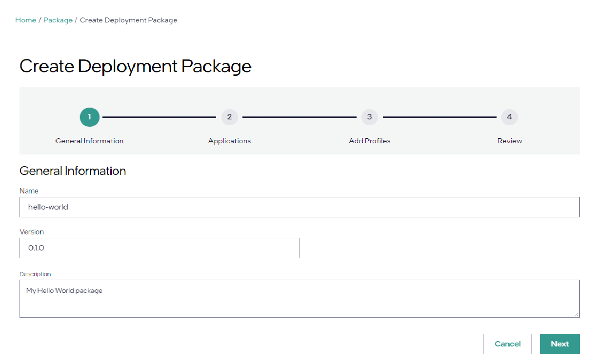The image size is (599, 364).
Task: Proceed with the Next button
Action: tap(559, 344)
